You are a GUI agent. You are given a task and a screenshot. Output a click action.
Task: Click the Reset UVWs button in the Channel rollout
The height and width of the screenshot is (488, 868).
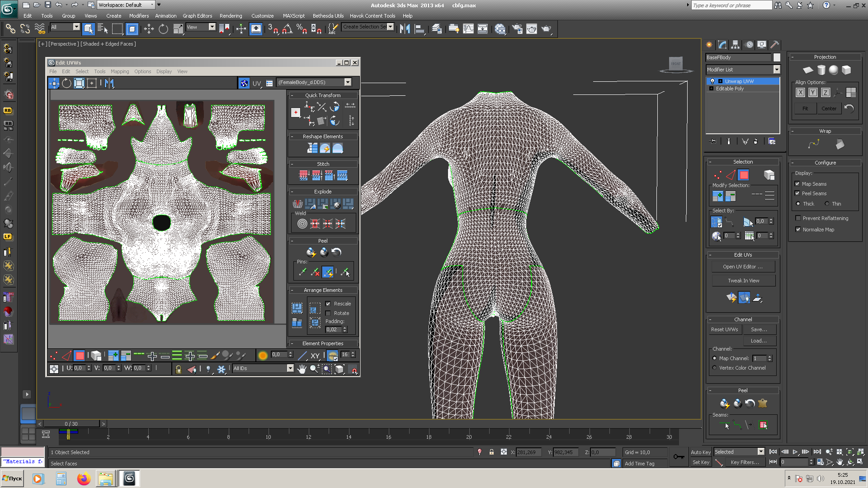click(x=724, y=329)
